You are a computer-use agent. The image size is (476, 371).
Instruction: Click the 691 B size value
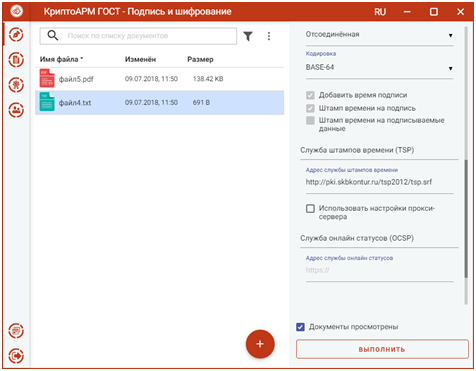tap(201, 103)
